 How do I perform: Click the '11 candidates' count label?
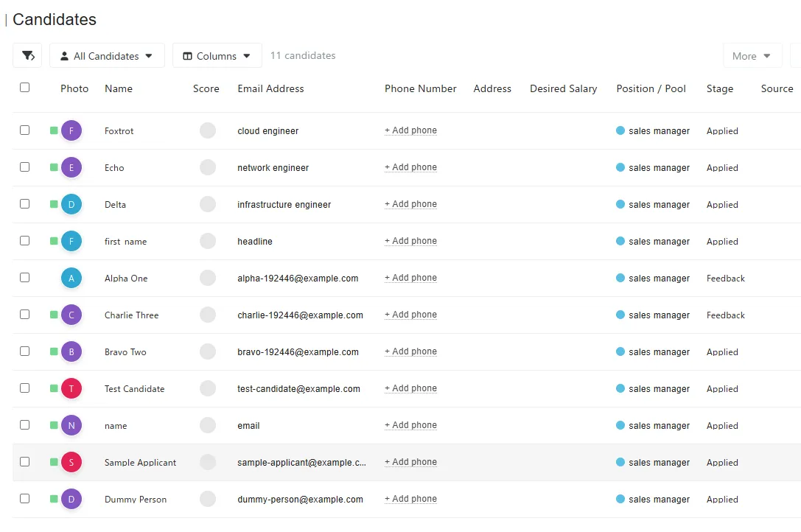coord(303,55)
